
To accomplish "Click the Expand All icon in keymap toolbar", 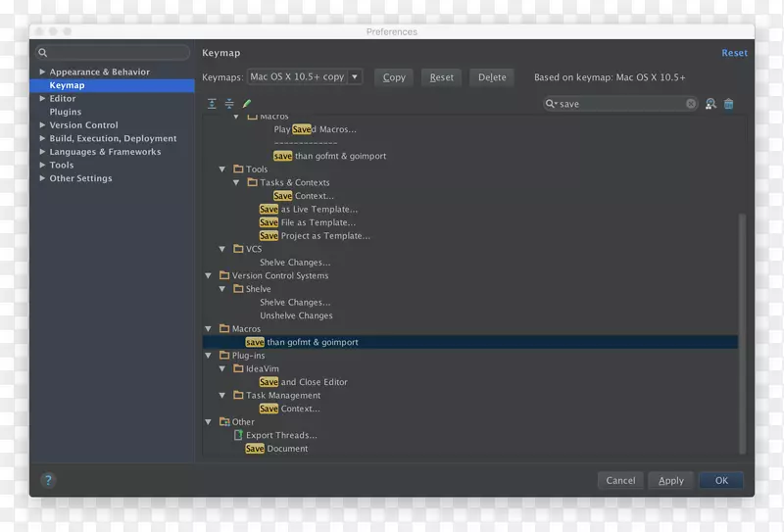I will (x=212, y=104).
